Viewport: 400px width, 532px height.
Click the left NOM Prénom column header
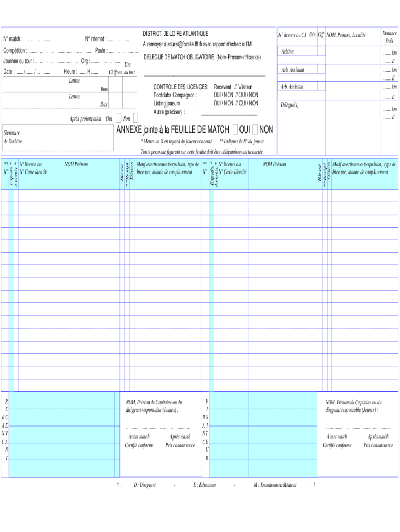tap(76, 165)
